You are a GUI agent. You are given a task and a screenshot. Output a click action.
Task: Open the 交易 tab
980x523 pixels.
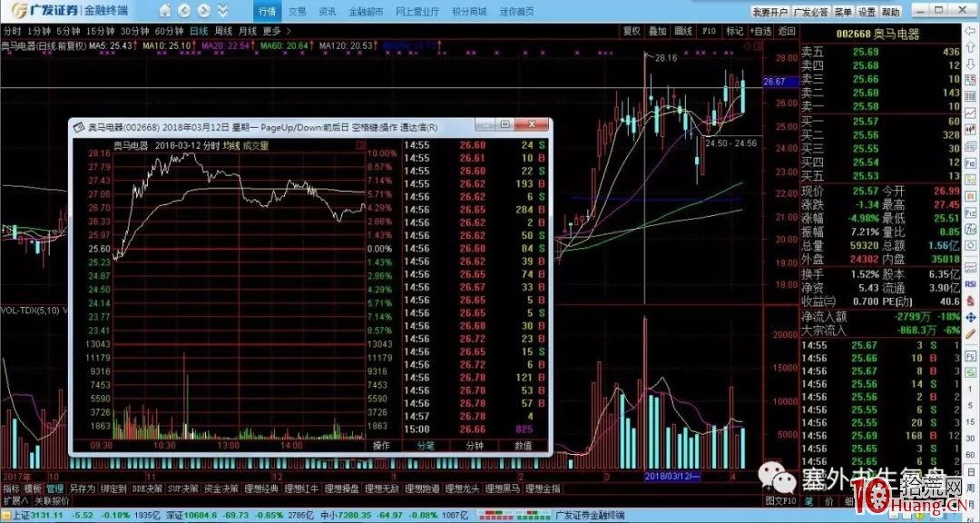[298, 11]
